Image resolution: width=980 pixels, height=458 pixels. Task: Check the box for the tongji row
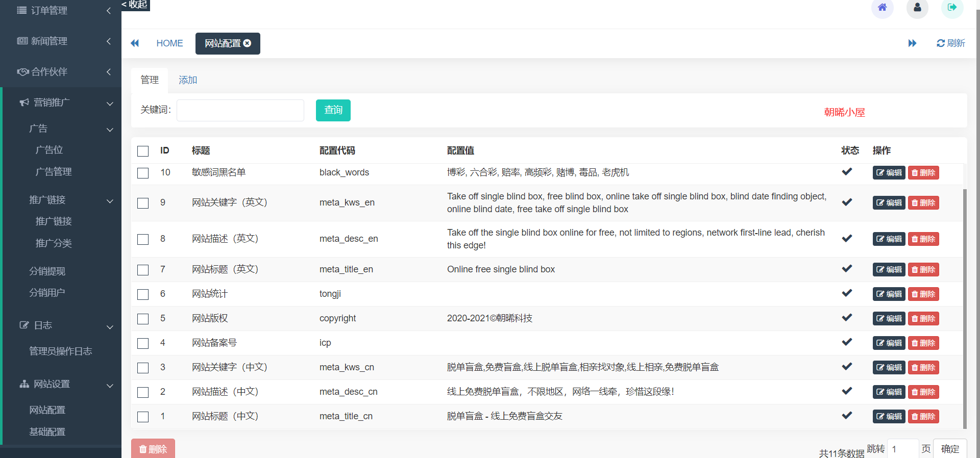(143, 294)
